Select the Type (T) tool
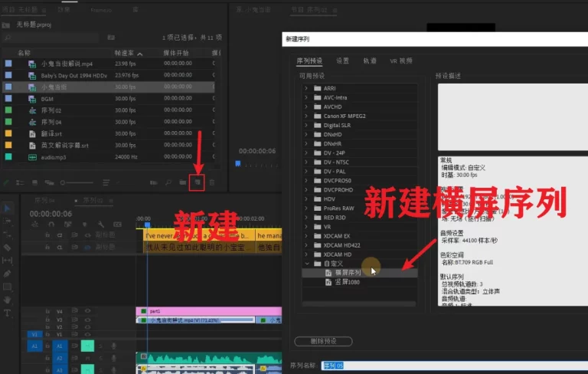588x374 pixels. pyautogui.click(x=8, y=313)
